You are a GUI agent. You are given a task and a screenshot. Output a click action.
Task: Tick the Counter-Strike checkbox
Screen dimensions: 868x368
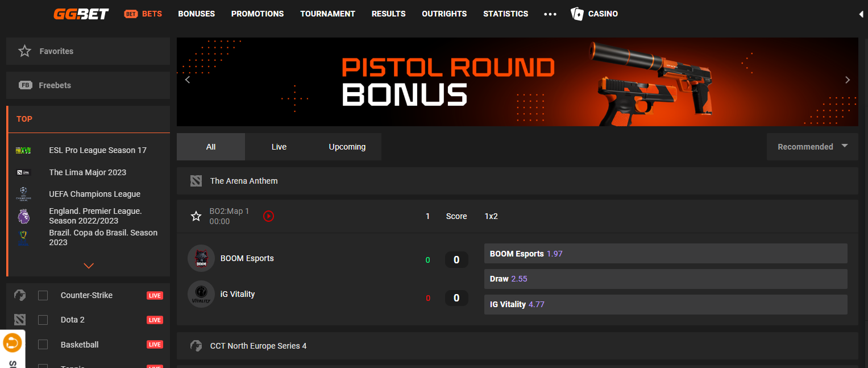point(43,295)
